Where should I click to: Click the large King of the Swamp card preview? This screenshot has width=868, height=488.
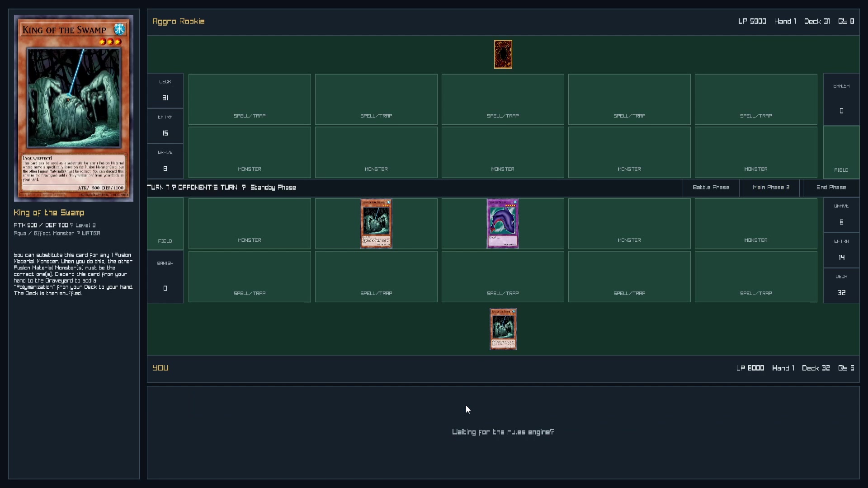click(74, 108)
